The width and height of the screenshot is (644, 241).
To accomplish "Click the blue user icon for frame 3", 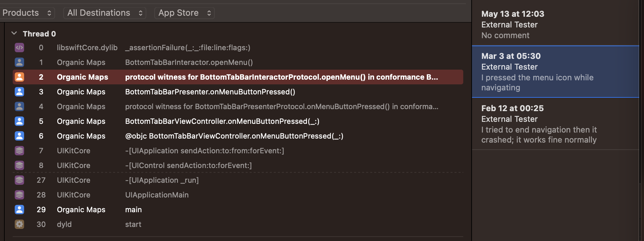I will coord(19,92).
